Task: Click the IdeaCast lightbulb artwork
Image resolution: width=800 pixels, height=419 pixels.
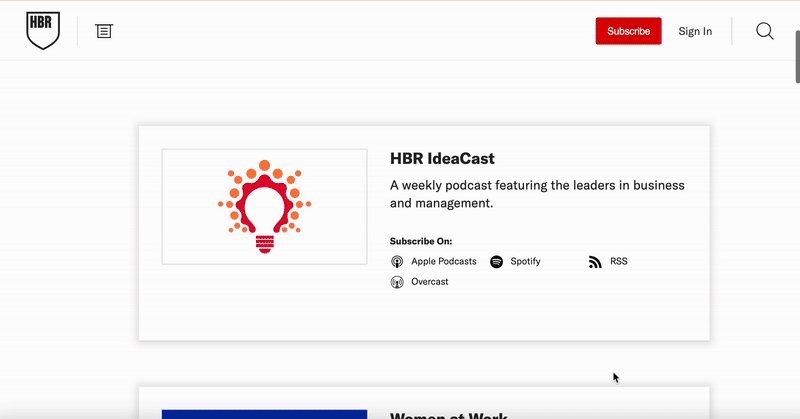Action: [x=264, y=207]
